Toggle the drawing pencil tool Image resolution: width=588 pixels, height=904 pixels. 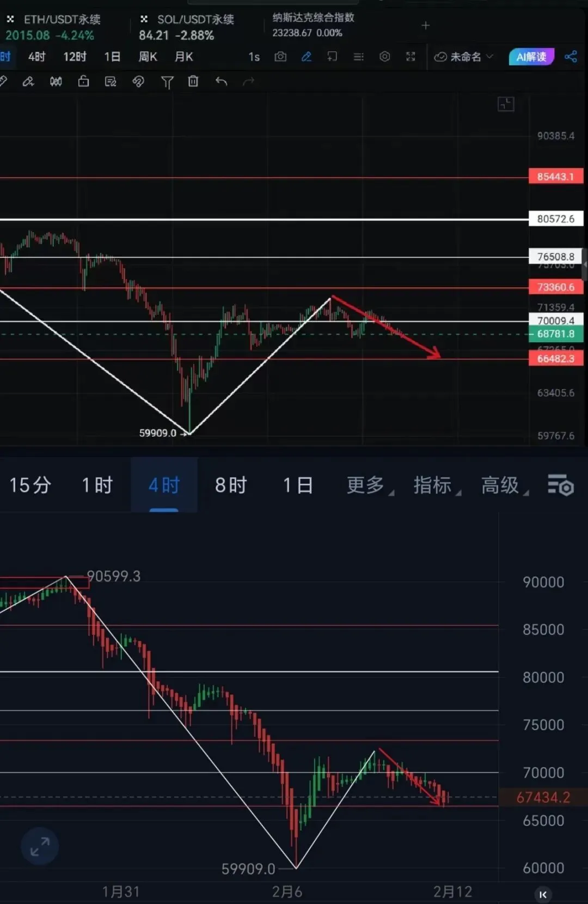tap(307, 57)
